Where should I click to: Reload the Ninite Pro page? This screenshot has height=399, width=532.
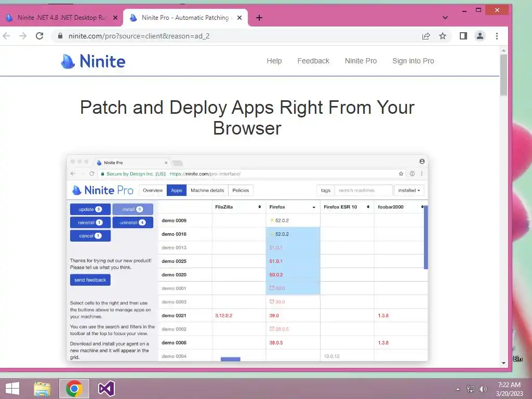(x=39, y=36)
